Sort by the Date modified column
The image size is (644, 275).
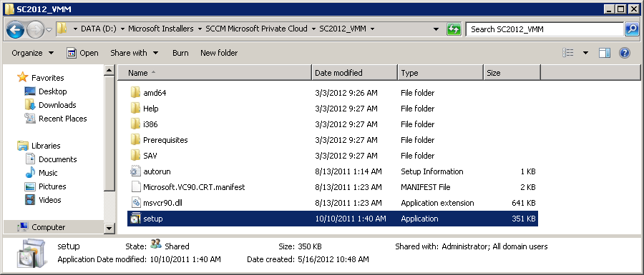354,73
